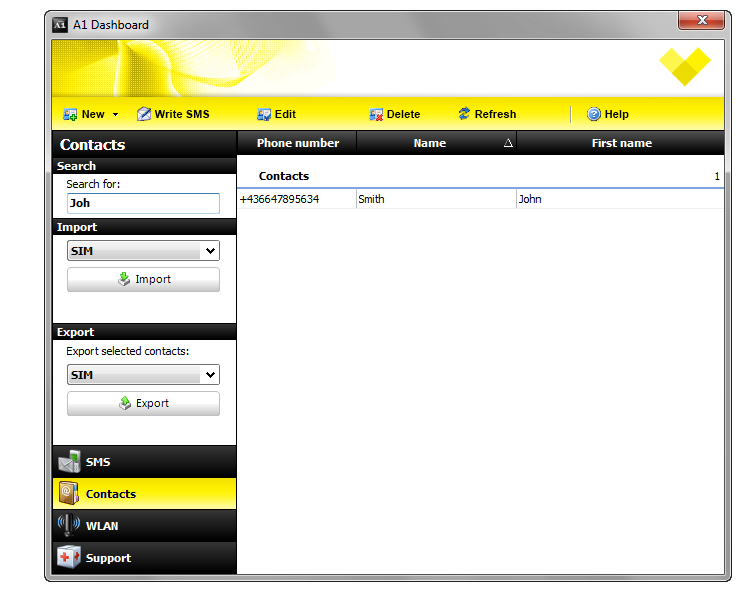Open the Support section tab

pyautogui.click(x=144, y=558)
